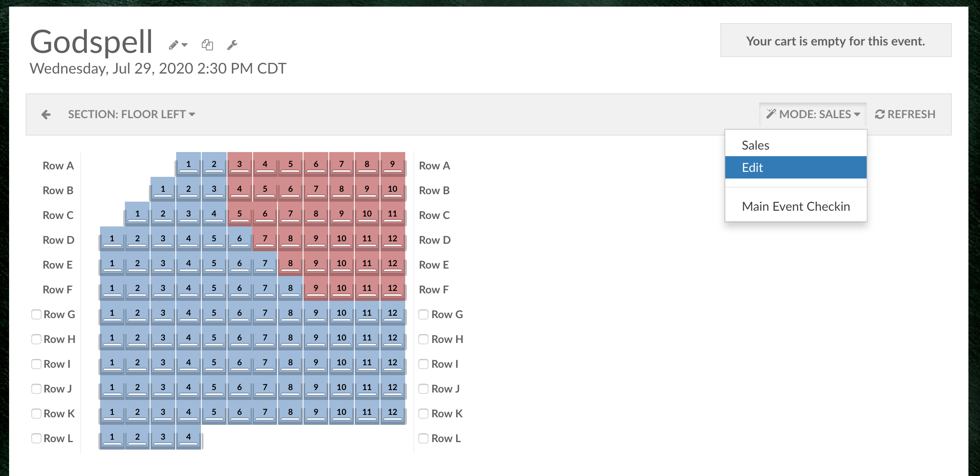
Task: Select Main Event Checkin mode
Action: point(796,206)
